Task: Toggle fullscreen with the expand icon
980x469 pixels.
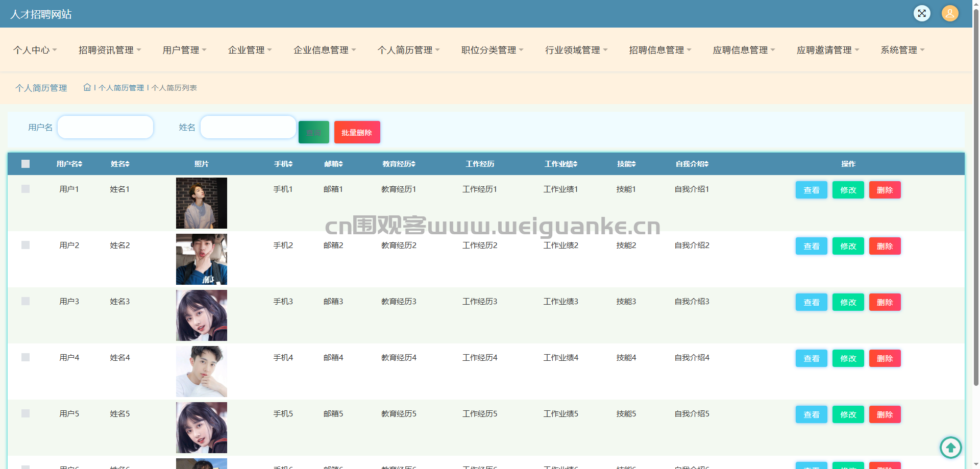Action: [922, 13]
